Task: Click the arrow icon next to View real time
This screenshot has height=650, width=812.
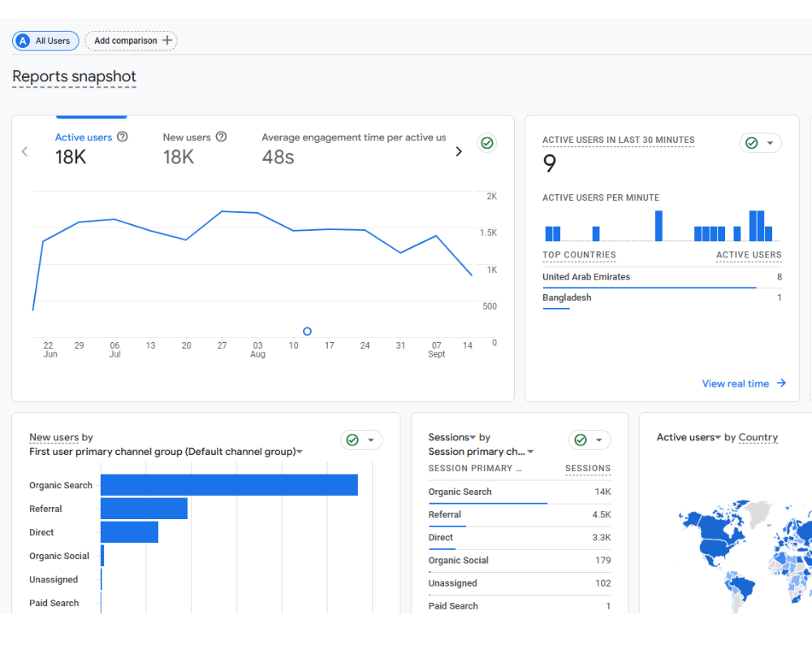Action: click(781, 383)
